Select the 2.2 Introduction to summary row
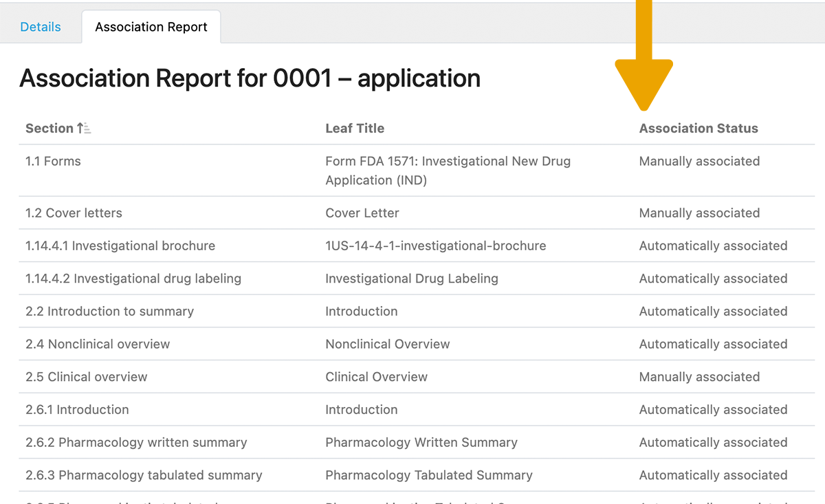This screenshot has width=825, height=504. coord(109,311)
